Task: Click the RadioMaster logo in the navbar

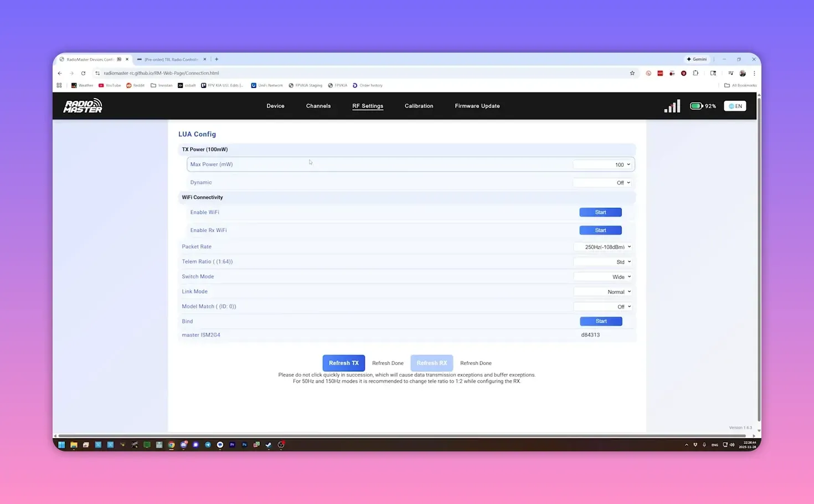Action: (x=82, y=105)
